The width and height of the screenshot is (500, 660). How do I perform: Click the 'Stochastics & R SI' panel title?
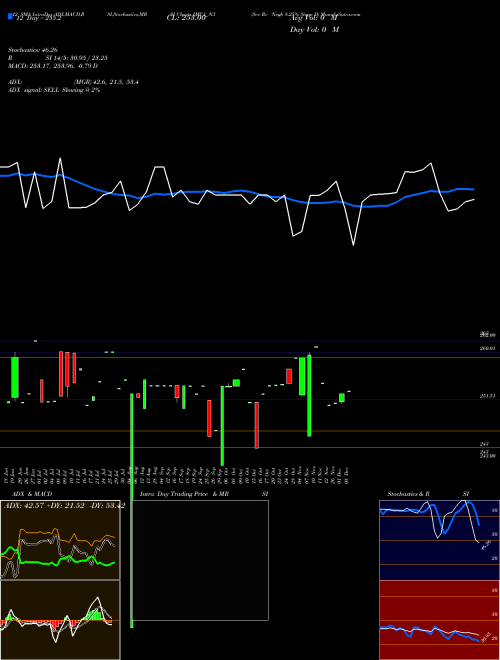[x=428, y=494]
